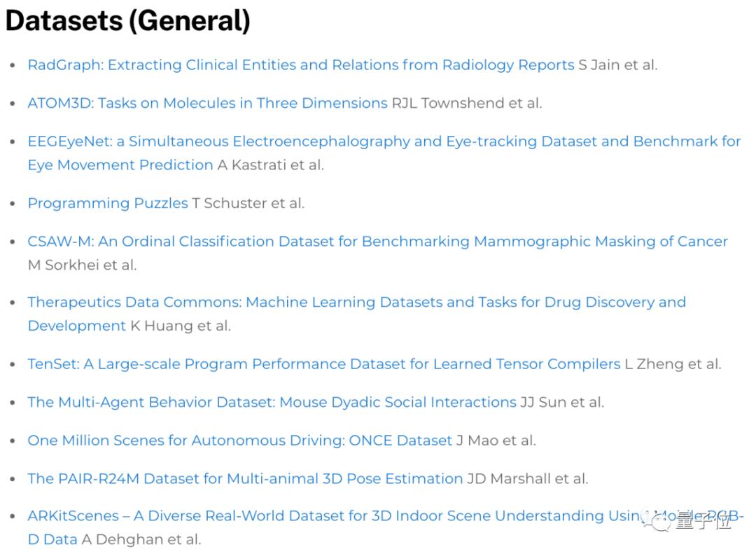Open the Multi-Agent Behavior Dataset link
The image size is (756, 554).
pyautogui.click(x=272, y=402)
